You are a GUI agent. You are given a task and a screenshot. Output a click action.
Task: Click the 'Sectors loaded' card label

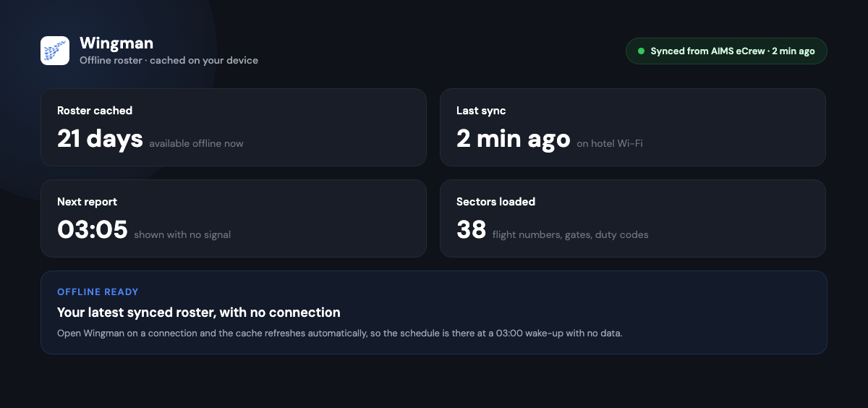(x=495, y=202)
